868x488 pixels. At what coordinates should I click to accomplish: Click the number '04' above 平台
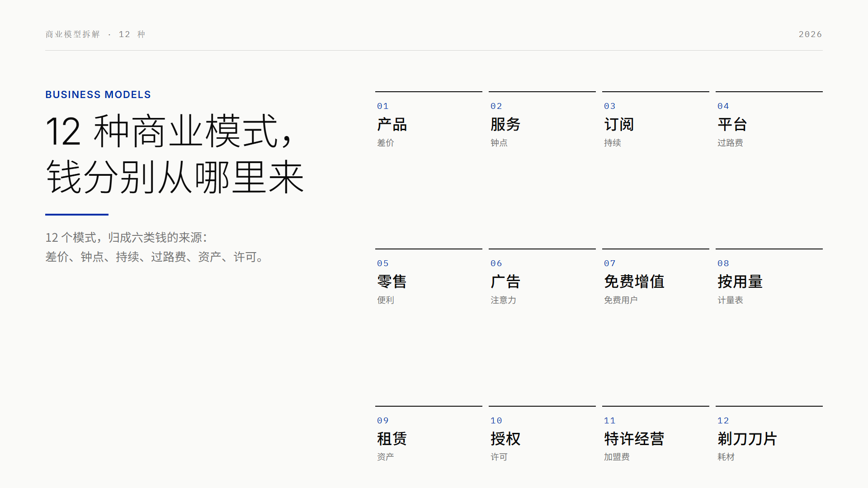pyautogui.click(x=723, y=106)
